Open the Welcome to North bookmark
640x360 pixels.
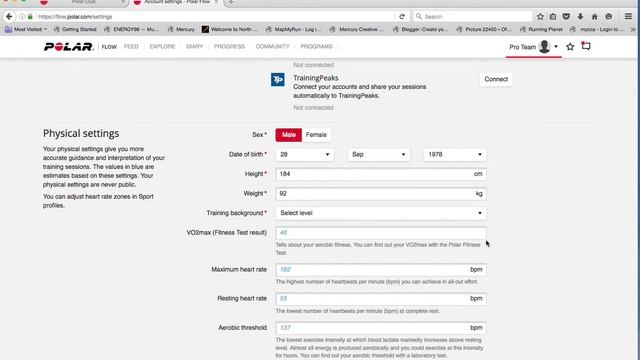230,29
